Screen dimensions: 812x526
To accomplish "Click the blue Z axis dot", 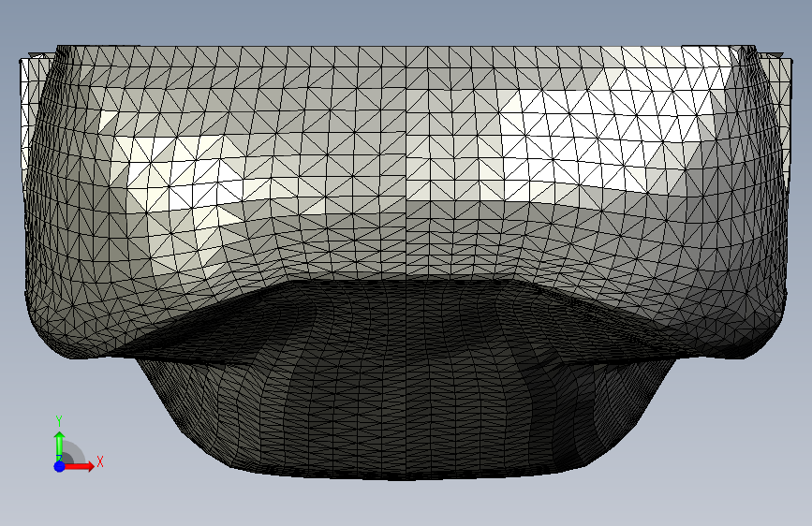I will pos(59,466).
